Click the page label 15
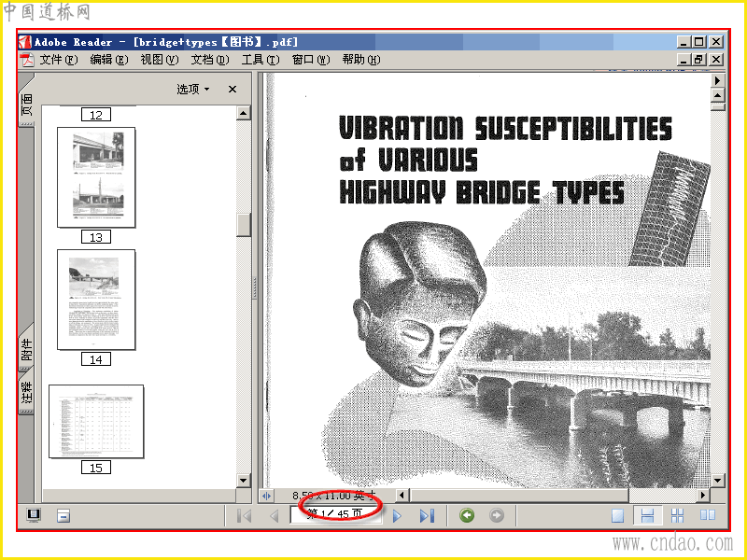 pyautogui.click(x=96, y=468)
